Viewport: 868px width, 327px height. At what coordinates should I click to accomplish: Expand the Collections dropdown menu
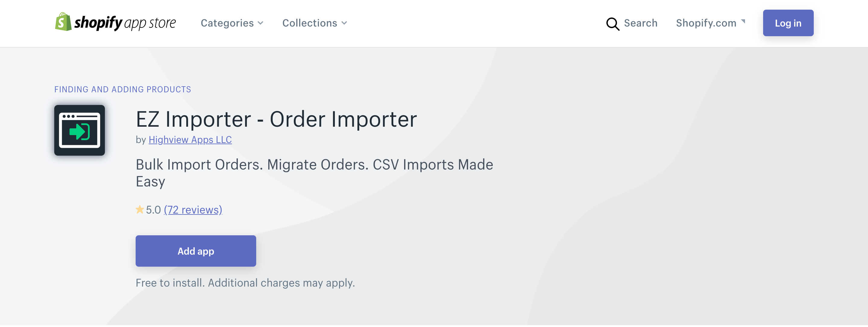point(315,23)
